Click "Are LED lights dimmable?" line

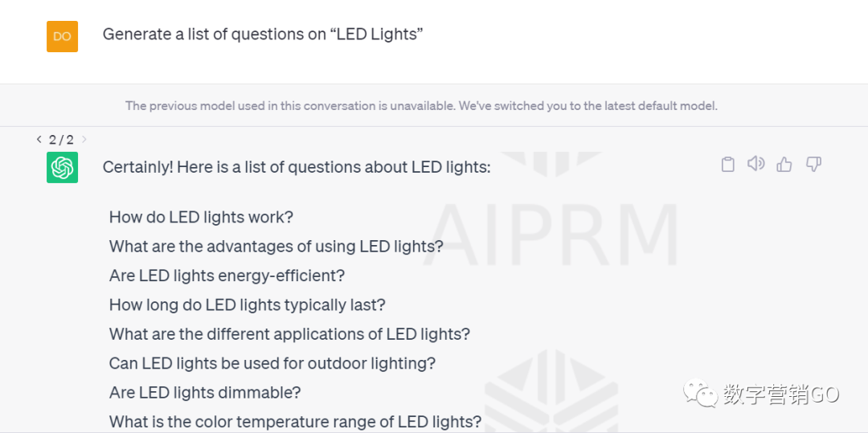[x=205, y=393]
